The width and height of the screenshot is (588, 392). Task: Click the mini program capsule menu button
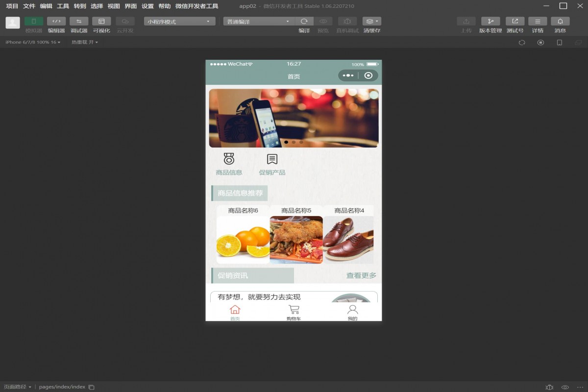point(349,75)
